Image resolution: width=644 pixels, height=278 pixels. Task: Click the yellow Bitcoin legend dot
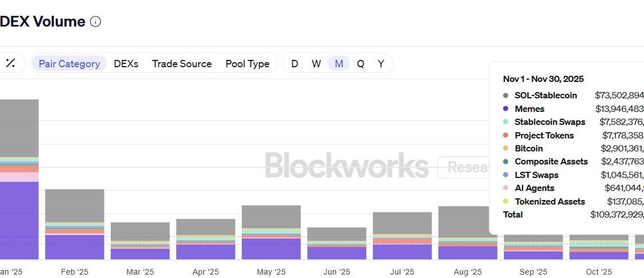(x=505, y=149)
